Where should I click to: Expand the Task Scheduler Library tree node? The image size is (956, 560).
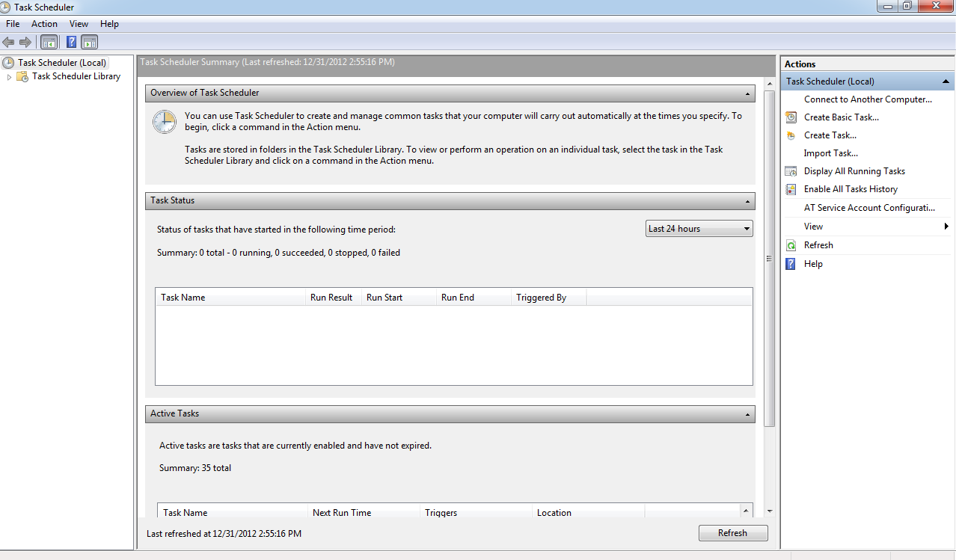9,76
